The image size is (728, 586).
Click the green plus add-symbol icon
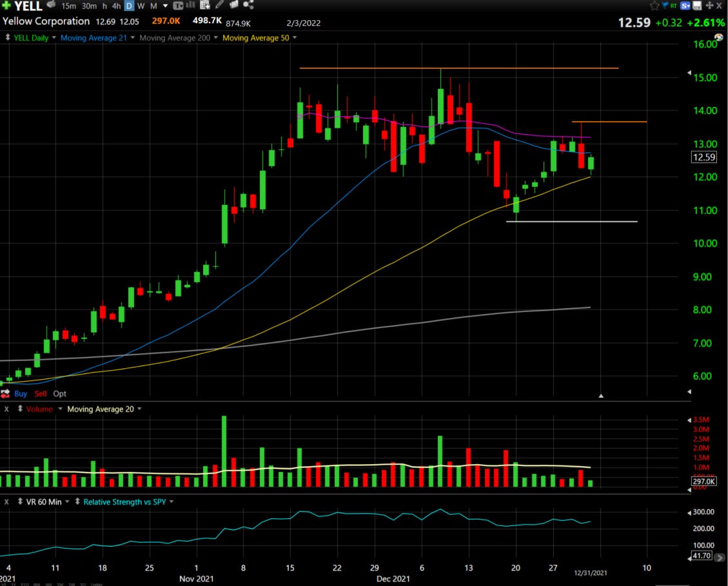pyautogui.click(x=6, y=5)
